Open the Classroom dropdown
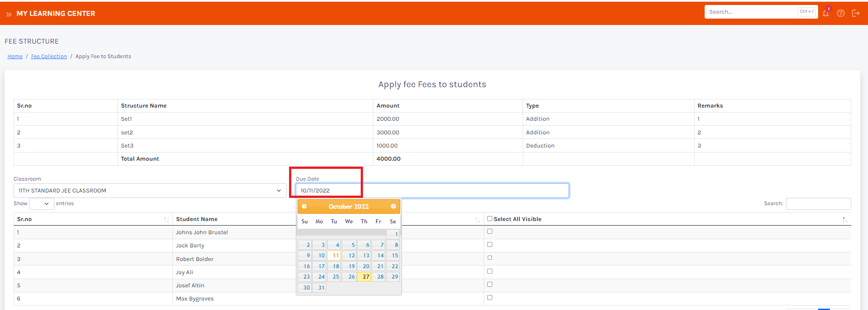The height and width of the screenshot is (310, 868). click(x=150, y=191)
